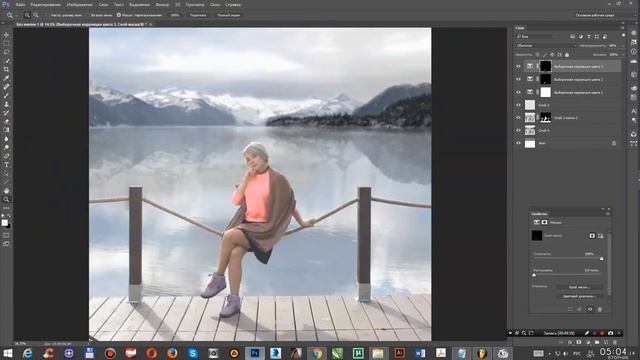This screenshot has width=640, height=360.
Task: Click delete mask trash icon in Properties
Action: tap(600, 309)
